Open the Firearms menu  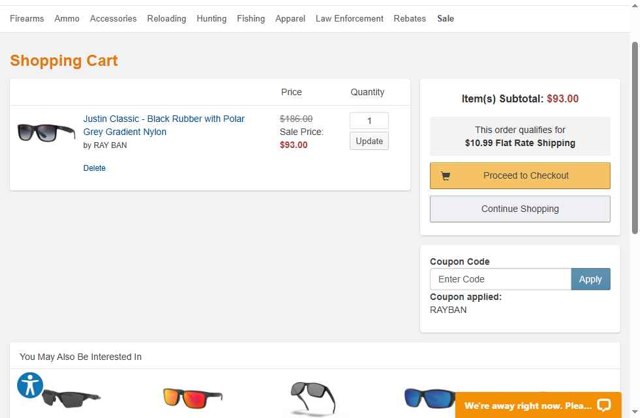point(27,19)
